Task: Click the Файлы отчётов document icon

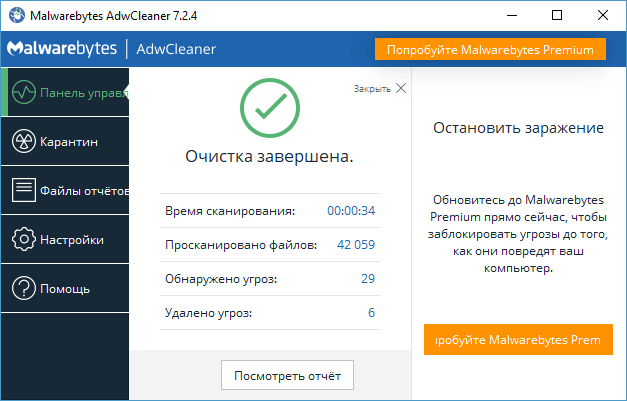Action: point(24,190)
